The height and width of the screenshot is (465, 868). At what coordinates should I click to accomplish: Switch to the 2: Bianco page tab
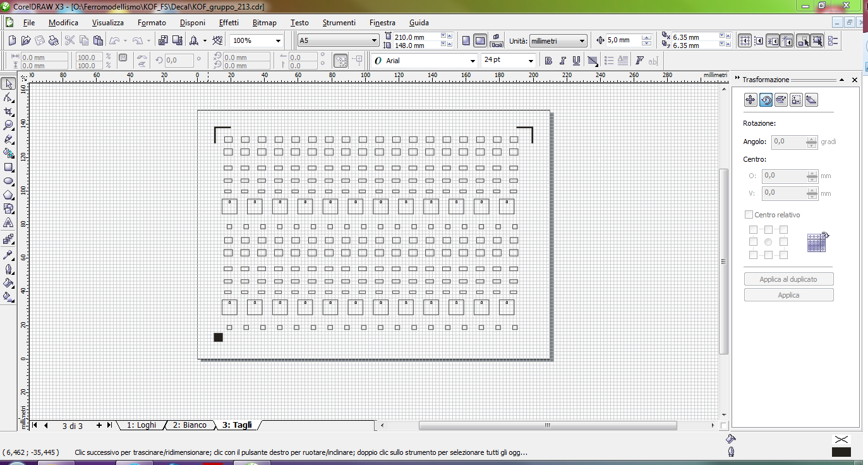(190, 425)
